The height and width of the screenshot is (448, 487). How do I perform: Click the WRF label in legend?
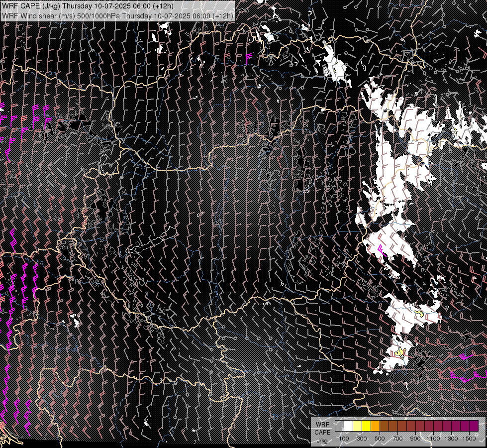click(323, 425)
